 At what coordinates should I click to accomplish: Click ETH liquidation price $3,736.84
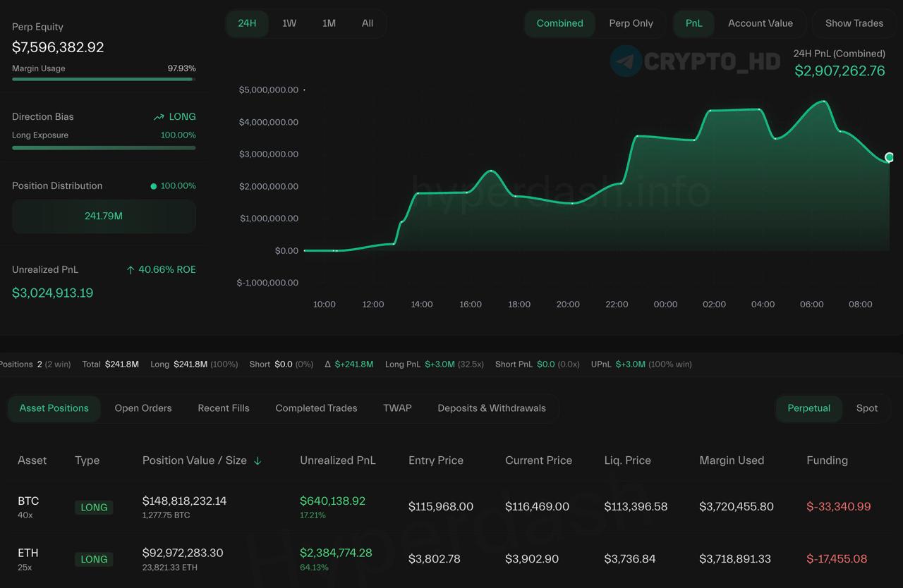coord(630,559)
